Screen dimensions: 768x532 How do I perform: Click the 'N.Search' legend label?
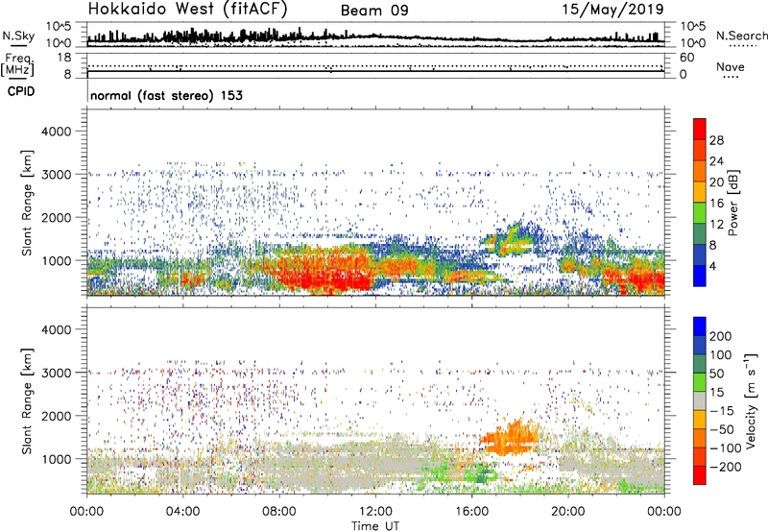pyautogui.click(x=741, y=36)
